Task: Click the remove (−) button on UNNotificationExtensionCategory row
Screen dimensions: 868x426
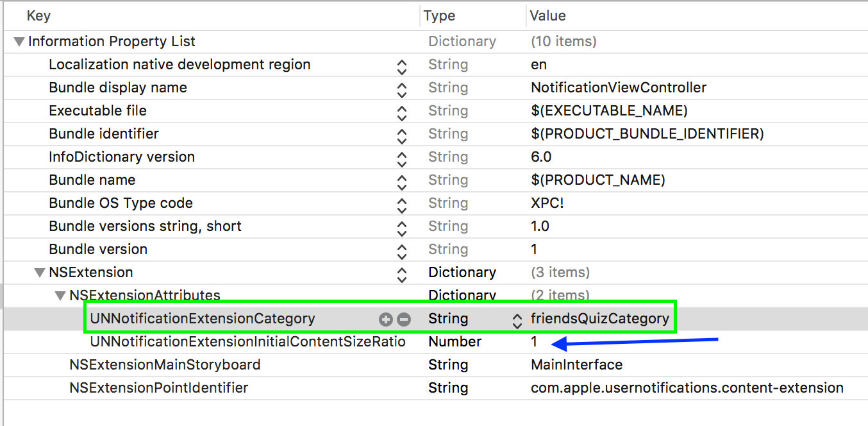Action: [403, 319]
